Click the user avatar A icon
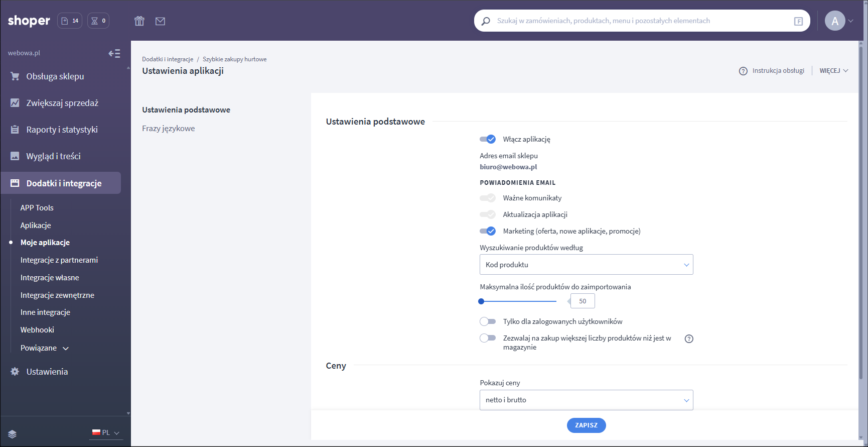Viewport: 868px width, 447px height. click(x=835, y=21)
